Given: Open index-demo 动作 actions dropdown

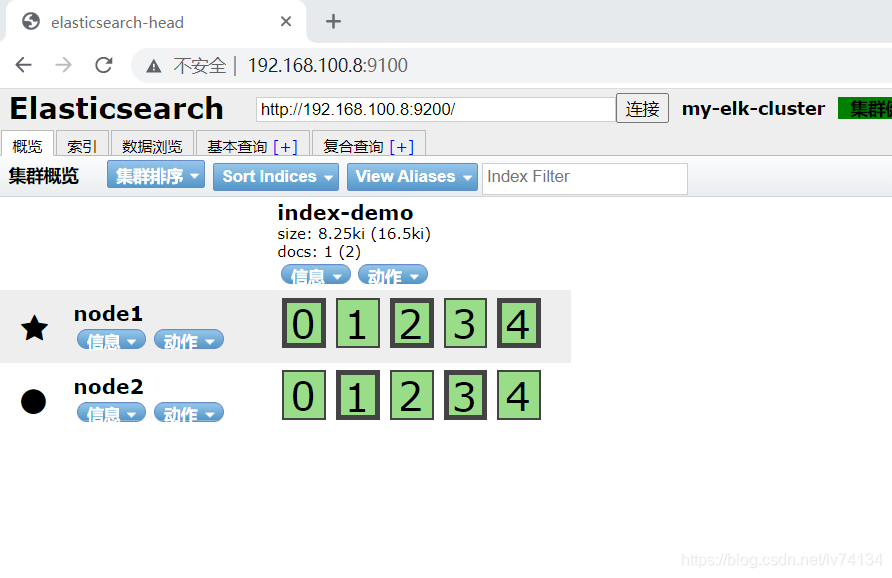Looking at the screenshot, I should pos(393,275).
